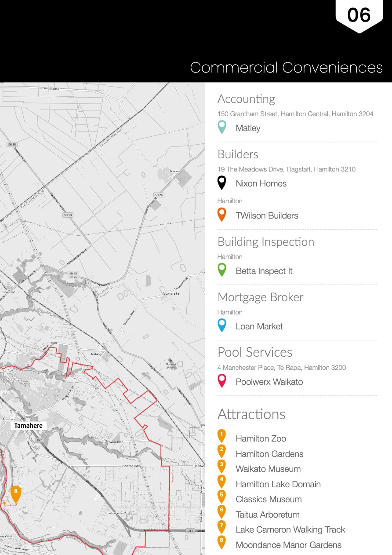Click the Accounting section heading
Viewport: 392px width, 555px height.
(246, 99)
